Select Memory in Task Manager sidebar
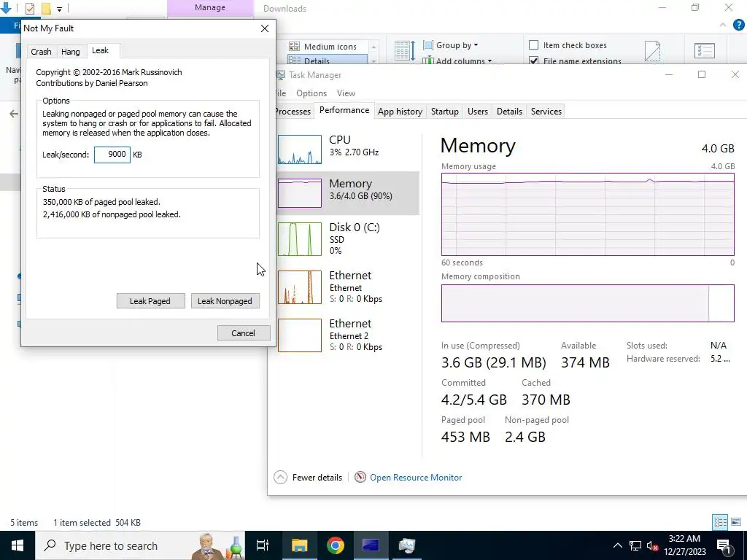Screen dimensions: 747x560 tap(348, 192)
